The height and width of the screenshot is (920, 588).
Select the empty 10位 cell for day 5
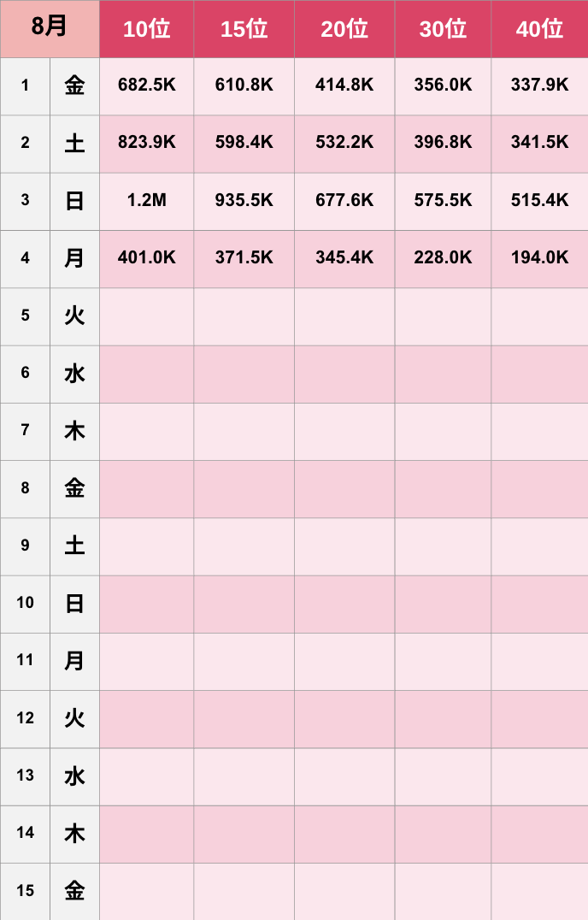tap(146, 316)
